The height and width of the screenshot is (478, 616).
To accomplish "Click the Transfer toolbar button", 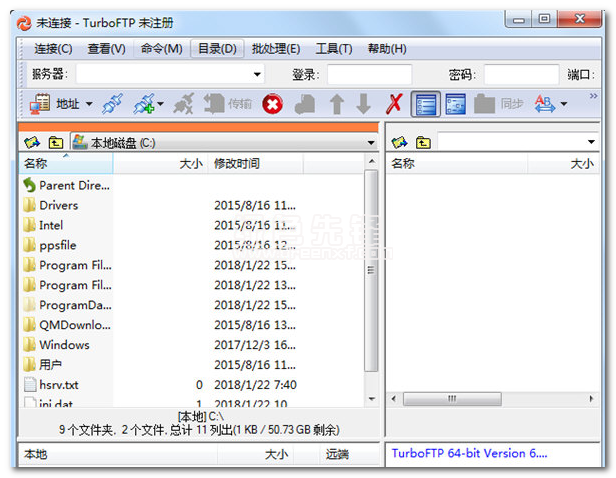I will coord(227,104).
